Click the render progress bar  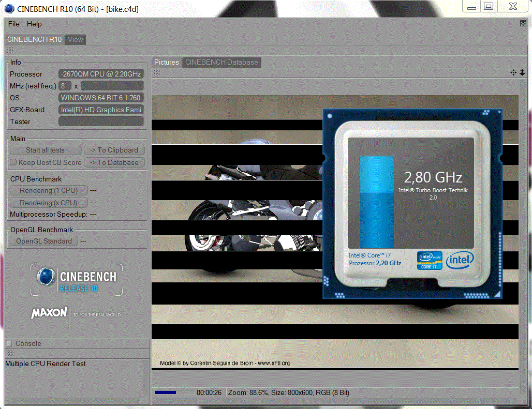pyautogui.click(x=174, y=393)
